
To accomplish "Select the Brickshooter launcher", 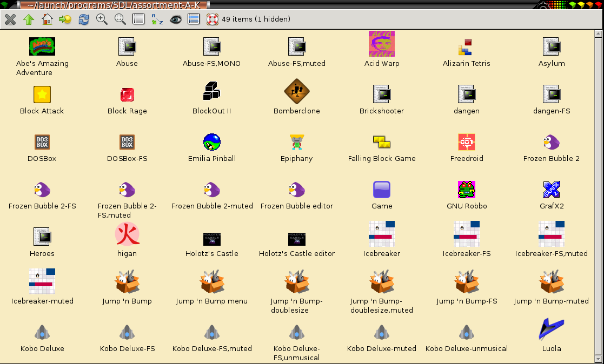I will (x=382, y=94).
